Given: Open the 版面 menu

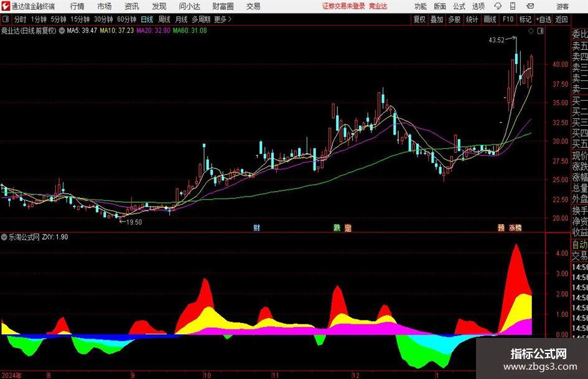Looking at the screenshot, I should pyautogui.click(x=440, y=6).
